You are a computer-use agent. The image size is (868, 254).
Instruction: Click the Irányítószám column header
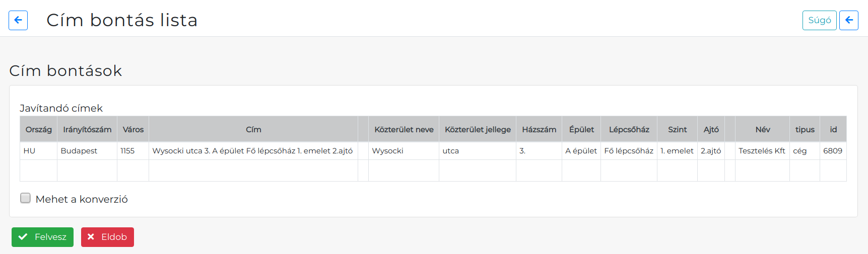[x=87, y=129]
